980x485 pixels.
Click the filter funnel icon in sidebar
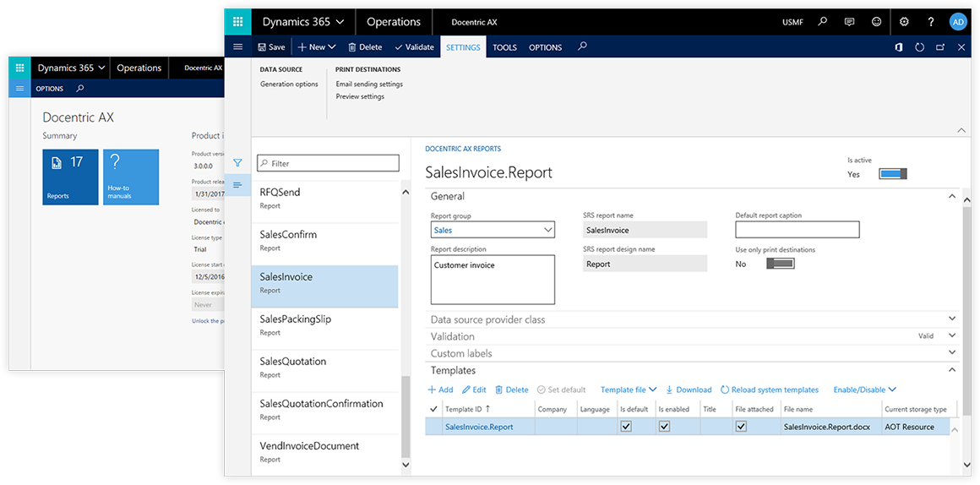click(x=237, y=163)
